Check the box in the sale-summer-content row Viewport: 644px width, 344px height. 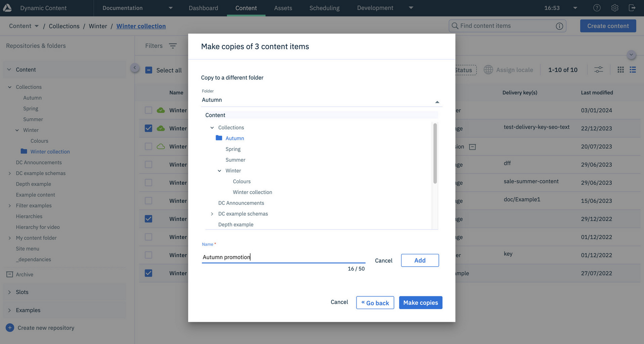(148, 183)
